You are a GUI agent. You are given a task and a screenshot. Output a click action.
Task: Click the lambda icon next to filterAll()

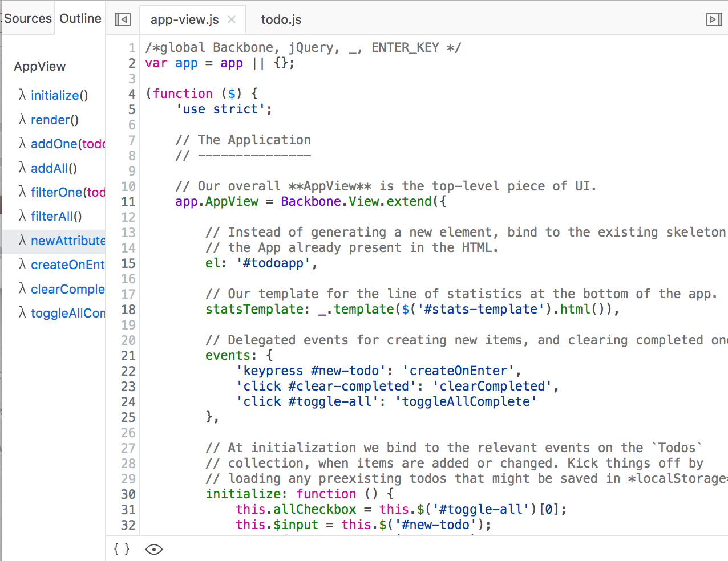point(22,216)
